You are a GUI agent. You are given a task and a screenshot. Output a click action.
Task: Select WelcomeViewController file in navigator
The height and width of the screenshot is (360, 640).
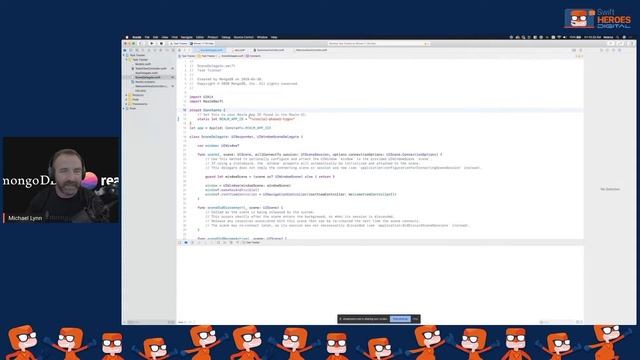(x=151, y=86)
